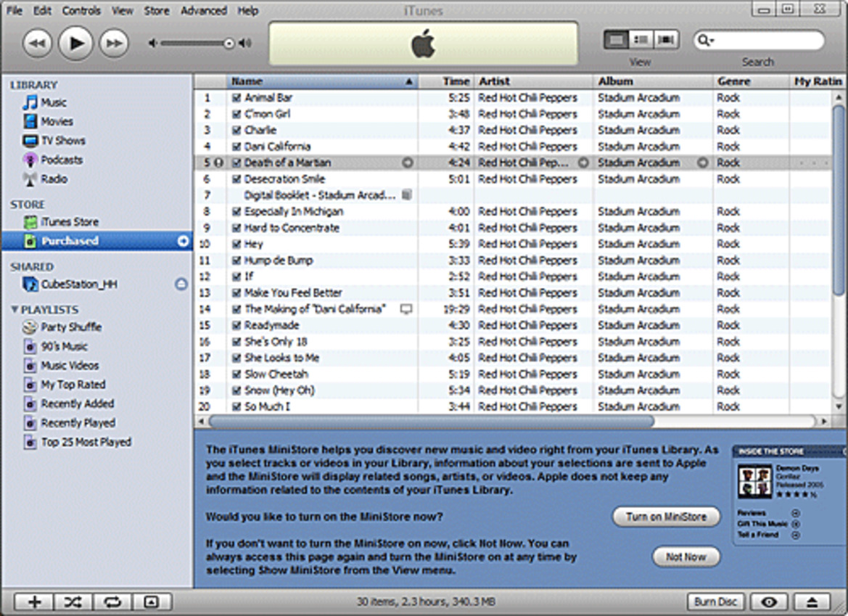Open the Advanced menu
848x616 pixels.
click(x=203, y=11)
